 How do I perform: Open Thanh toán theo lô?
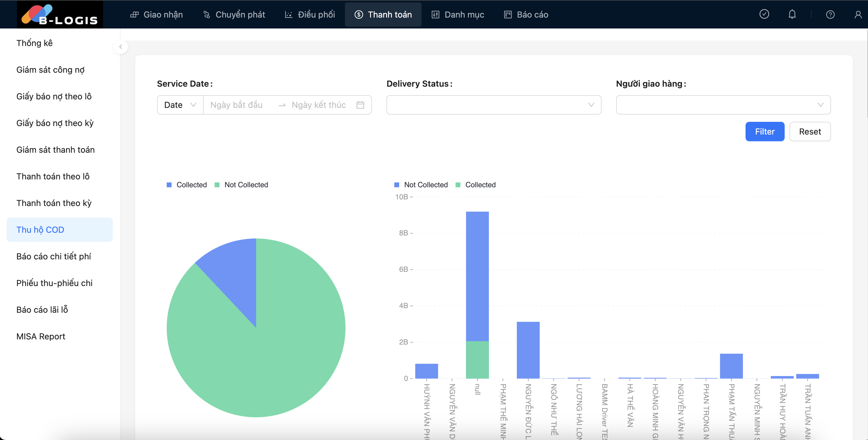[60, 176]
